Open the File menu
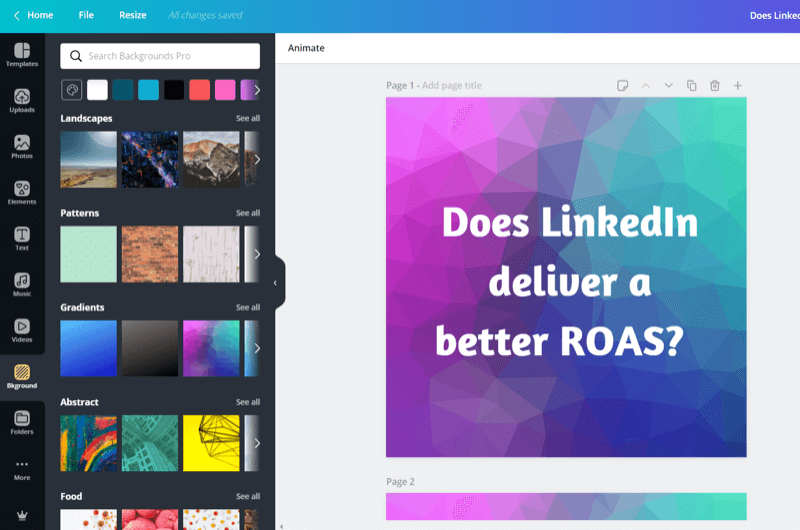 coord(86,15)
